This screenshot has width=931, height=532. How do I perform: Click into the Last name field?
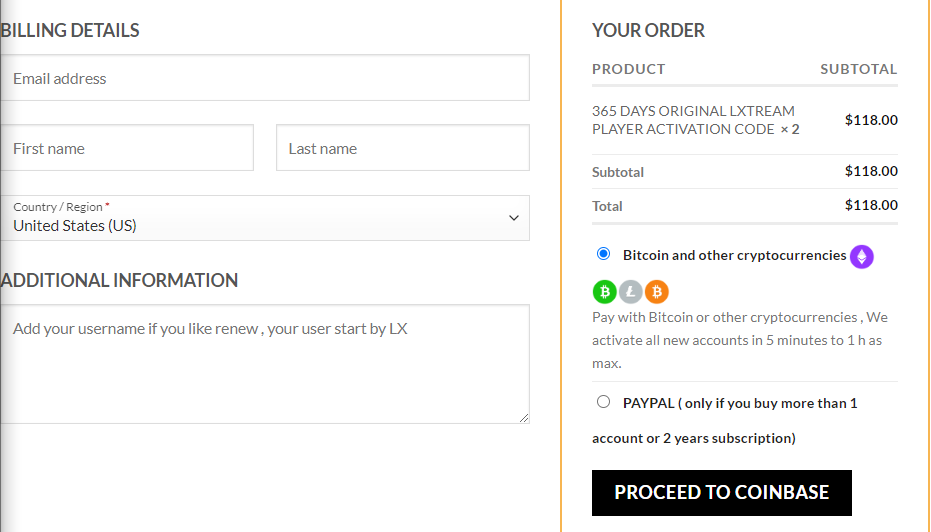pos(402,148)
